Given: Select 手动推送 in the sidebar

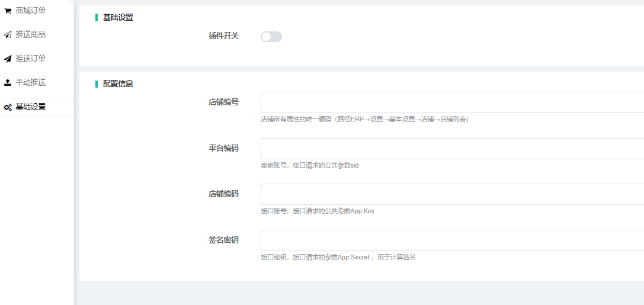Looking at the screenshot, I should 30,82.
